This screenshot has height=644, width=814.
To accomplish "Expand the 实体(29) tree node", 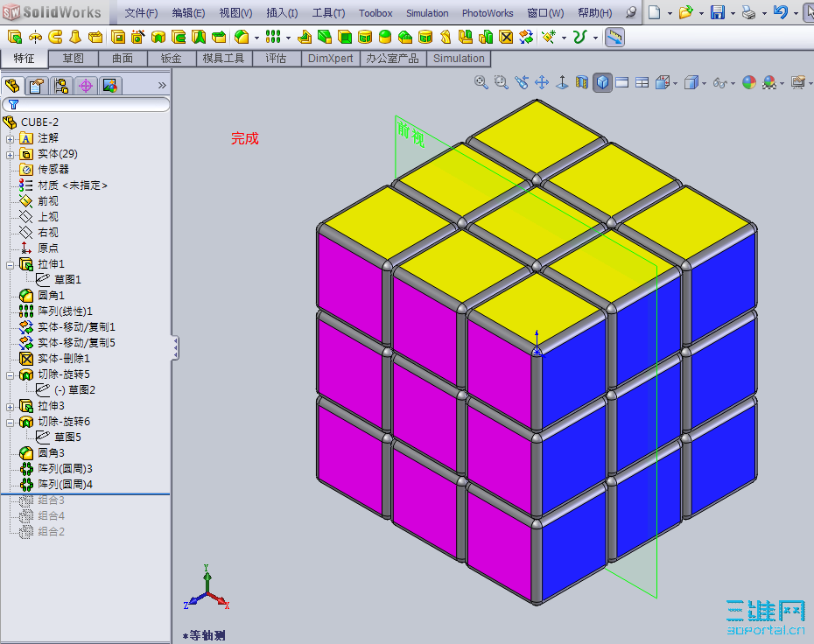I will click(10, 155).
